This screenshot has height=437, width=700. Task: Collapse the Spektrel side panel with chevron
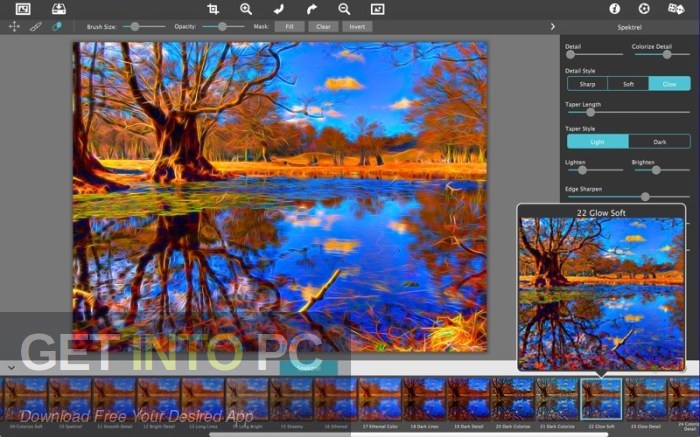point(553,27)
